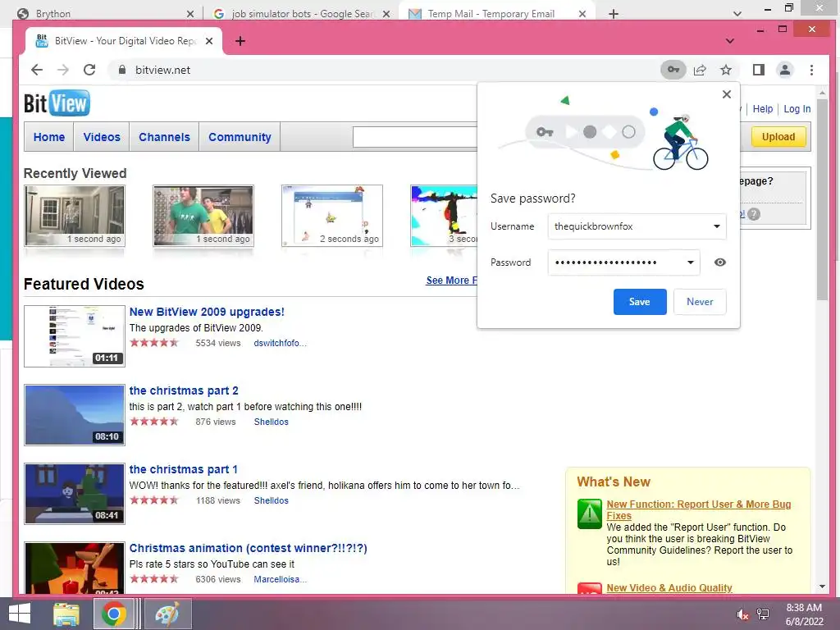Screen dimensions: 840x630
Task: Open New Function: Report User link
Action: (x=699, y=509)
